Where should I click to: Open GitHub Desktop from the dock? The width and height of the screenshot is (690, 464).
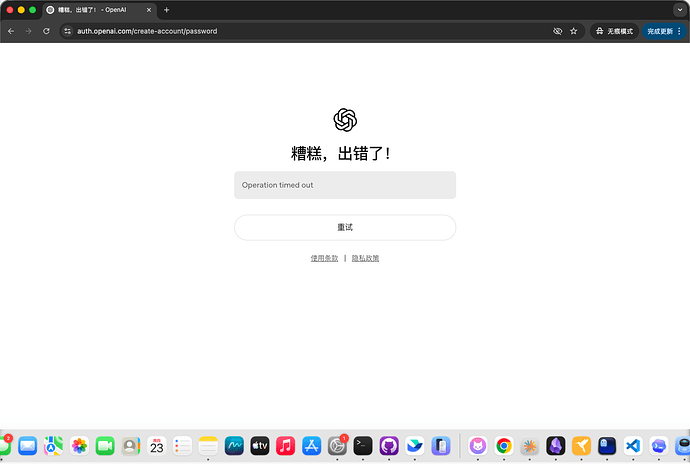pyautogui.click(x=389, y=446)
